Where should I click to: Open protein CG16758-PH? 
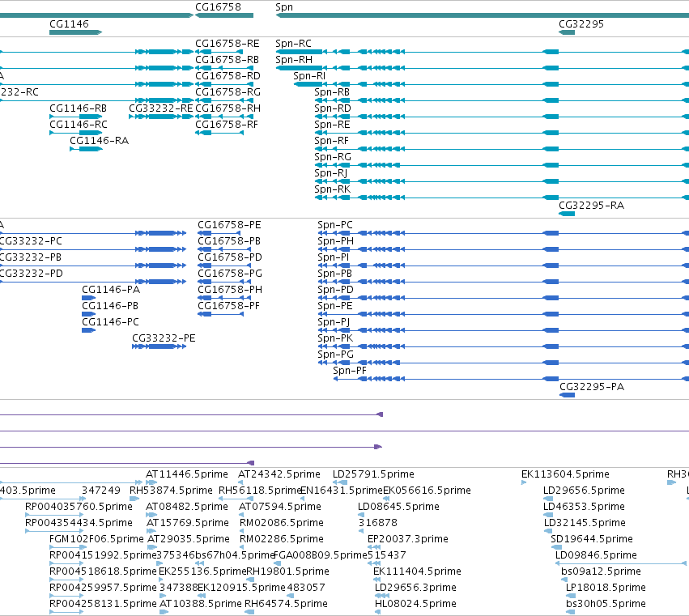230,290
